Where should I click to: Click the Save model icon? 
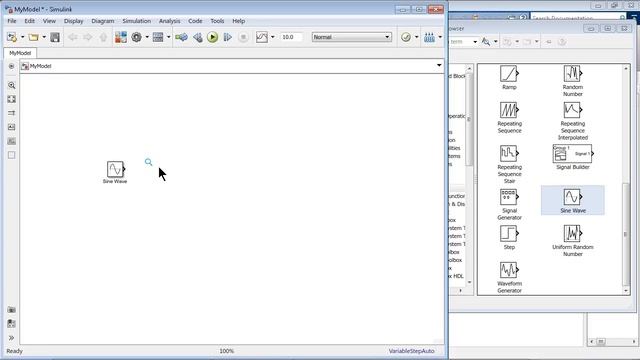pyautogui.click(x=55, y=37)
